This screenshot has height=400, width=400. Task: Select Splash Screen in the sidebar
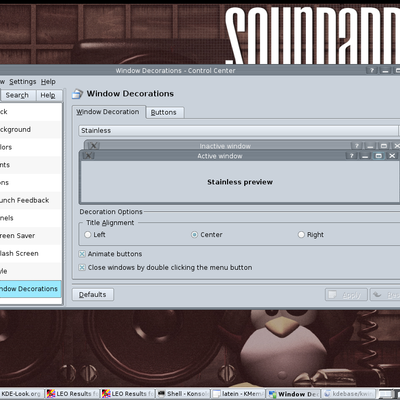point(30,253)
